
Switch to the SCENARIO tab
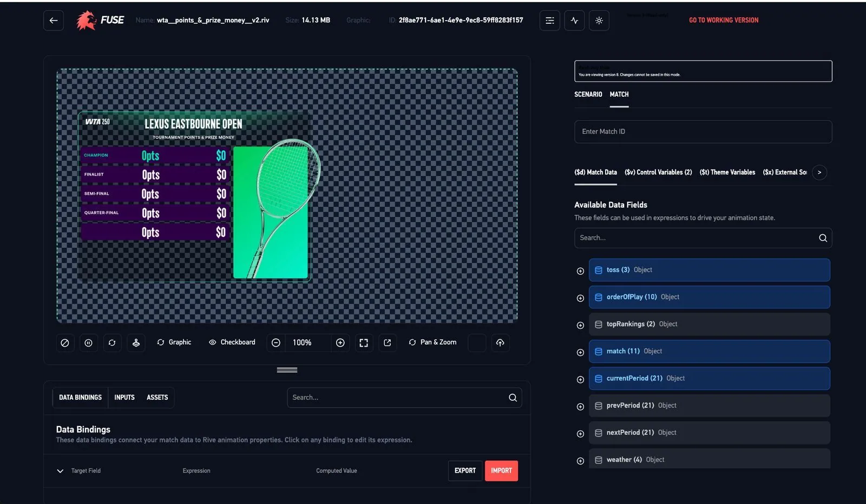click(588, 95)
